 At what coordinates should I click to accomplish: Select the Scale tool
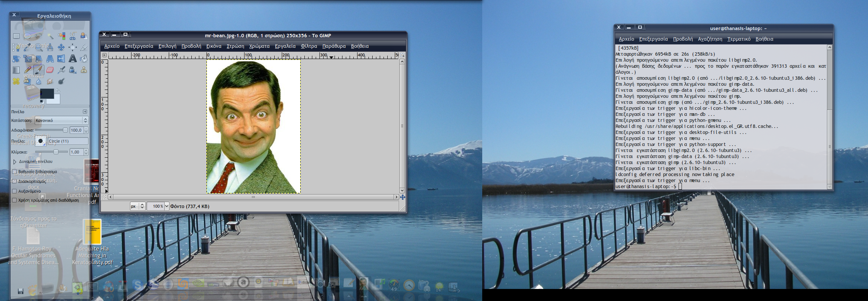tap(28, 59)
